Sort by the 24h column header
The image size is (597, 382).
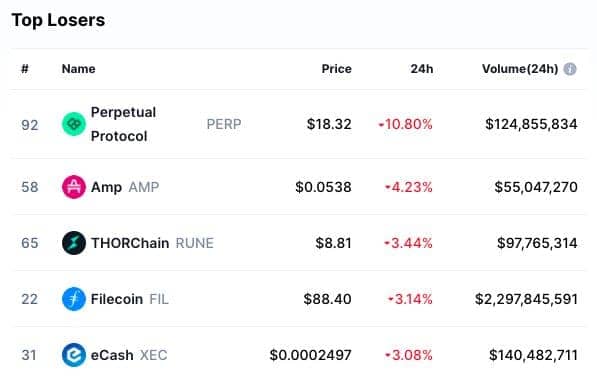click(x=421, y=69)
